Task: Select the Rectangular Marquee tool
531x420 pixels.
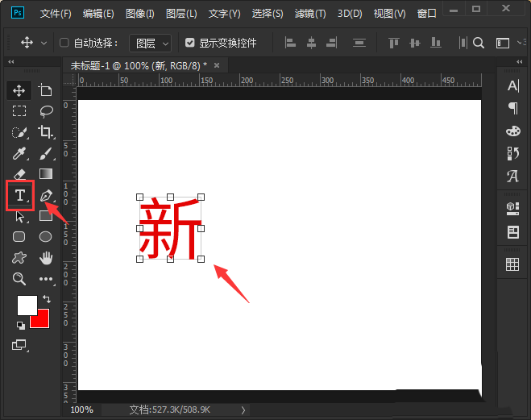Action: tap(19, 111)
